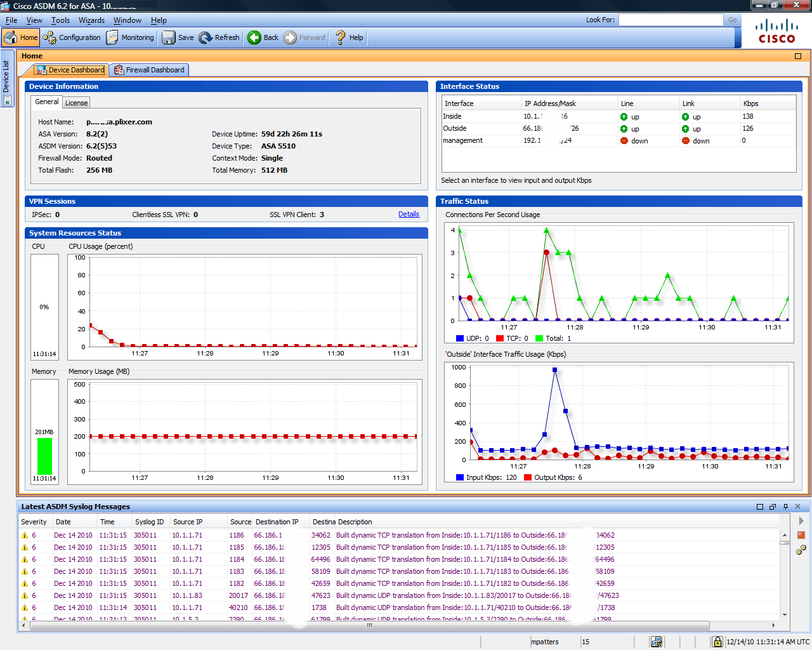The height and width of the screenshot is (650, 812).
Task: Click the Back navigation arrow
Action: [x=262, y=37]
